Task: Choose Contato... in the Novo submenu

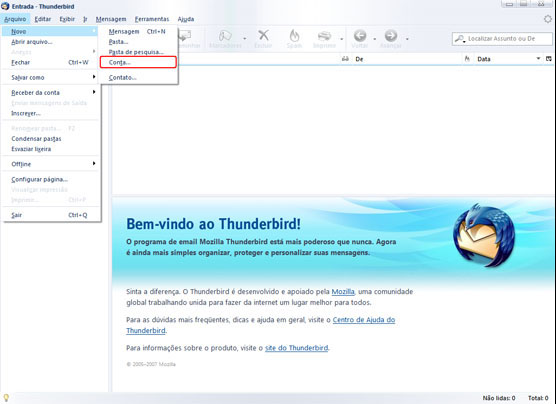Action: coord(138,78)
